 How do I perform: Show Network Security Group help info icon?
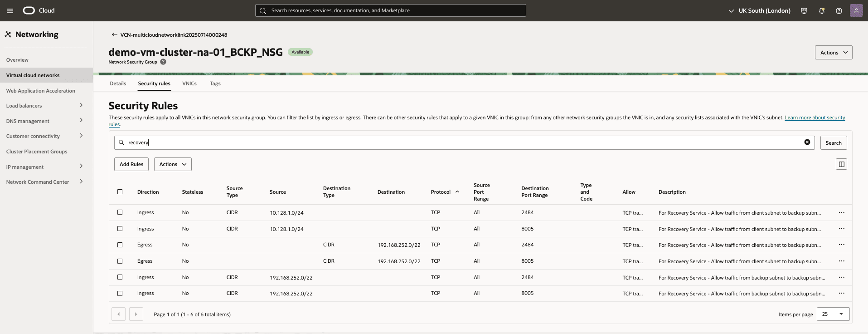pos(163,62)
